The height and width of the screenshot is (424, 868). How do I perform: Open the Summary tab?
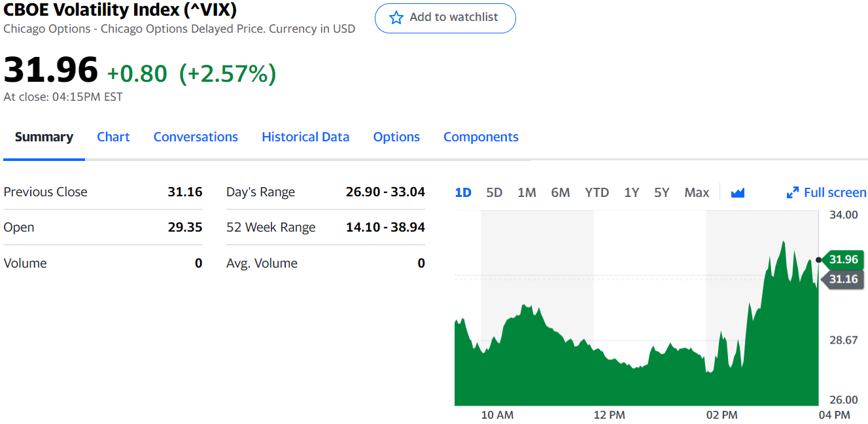point(44,137)
